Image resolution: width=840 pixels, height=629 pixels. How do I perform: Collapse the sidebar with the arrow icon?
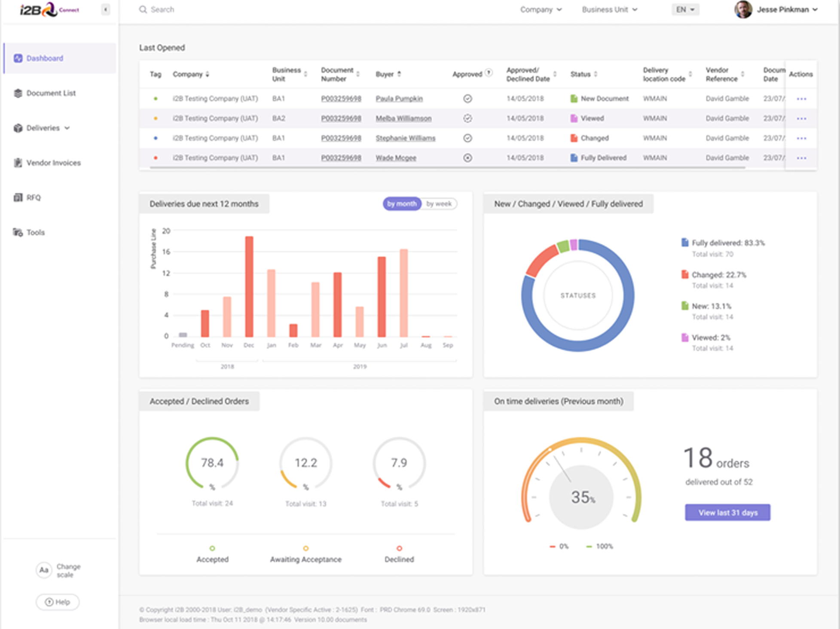(105, 9)
